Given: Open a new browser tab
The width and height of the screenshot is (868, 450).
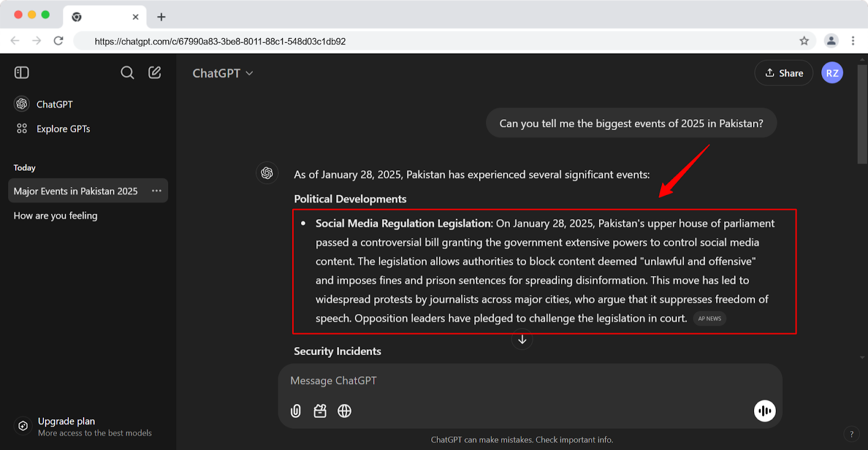Looking at the screenshot, I should click(161, 17).
